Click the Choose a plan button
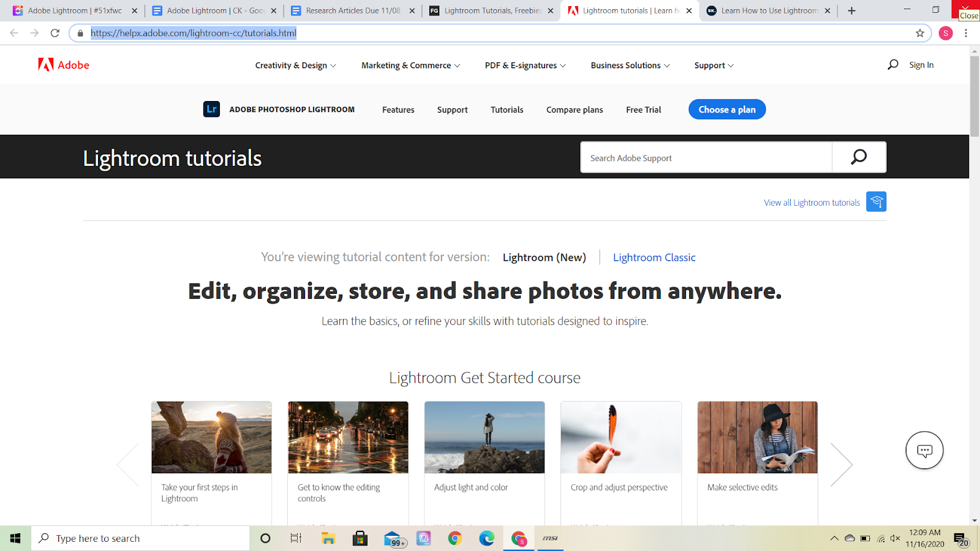This screenshot has width=980, height=551. point(727,109)
